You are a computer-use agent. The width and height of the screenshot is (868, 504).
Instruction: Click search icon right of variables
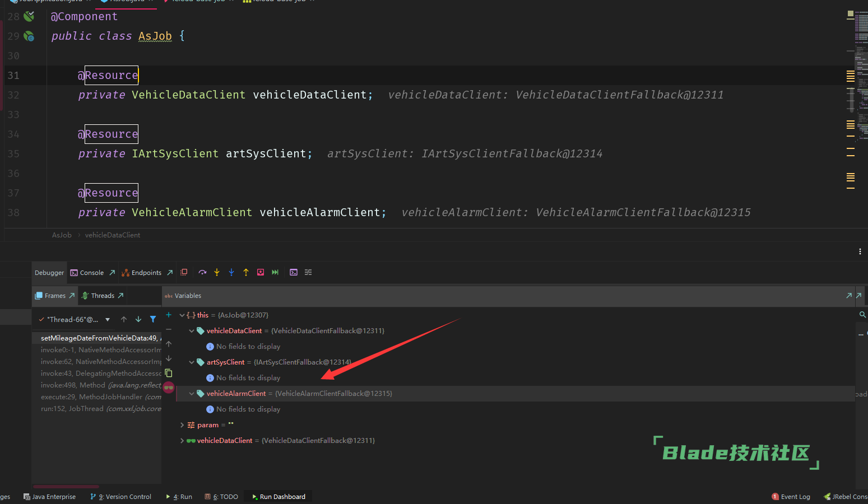point(862,315)
